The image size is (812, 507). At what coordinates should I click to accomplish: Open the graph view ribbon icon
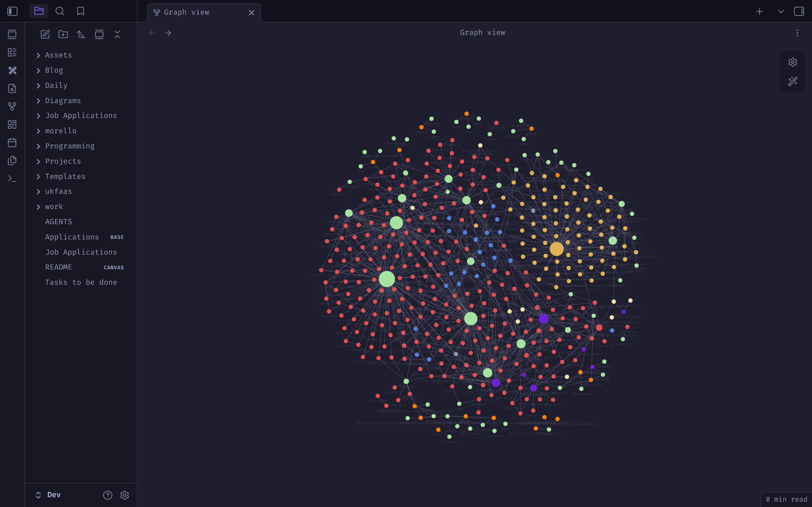coord(12,107)
